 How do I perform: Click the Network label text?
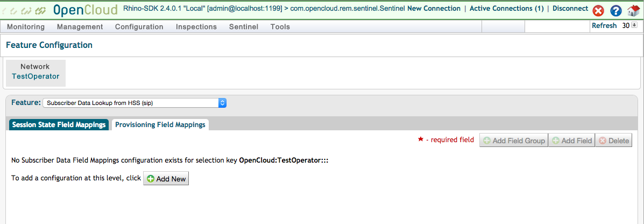35,67
